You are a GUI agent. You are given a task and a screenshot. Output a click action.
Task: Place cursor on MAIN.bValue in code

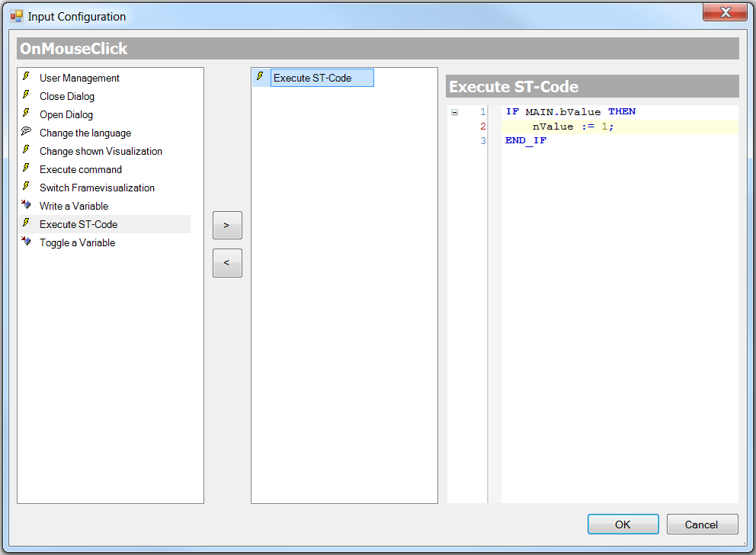pyautogui.click(x=562, y=112)
